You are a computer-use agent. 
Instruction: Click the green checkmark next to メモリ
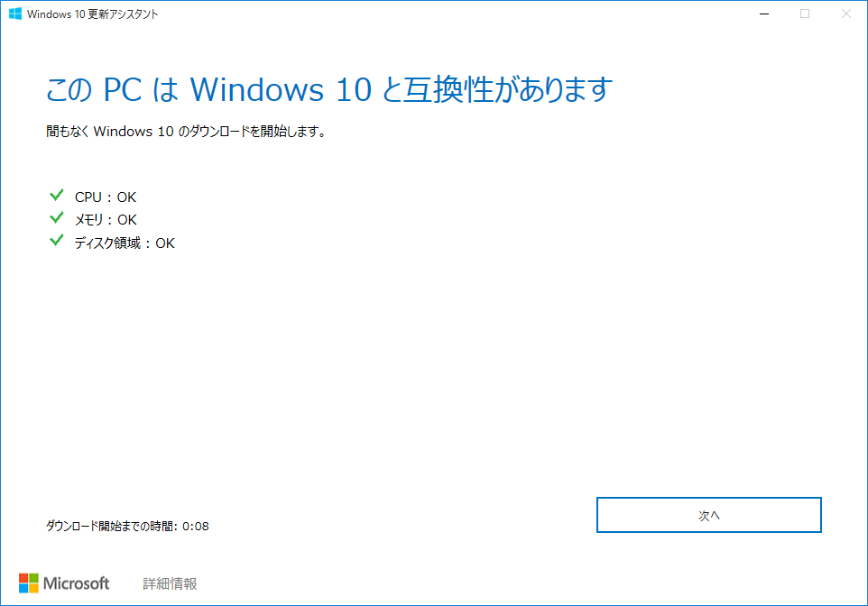57,218
